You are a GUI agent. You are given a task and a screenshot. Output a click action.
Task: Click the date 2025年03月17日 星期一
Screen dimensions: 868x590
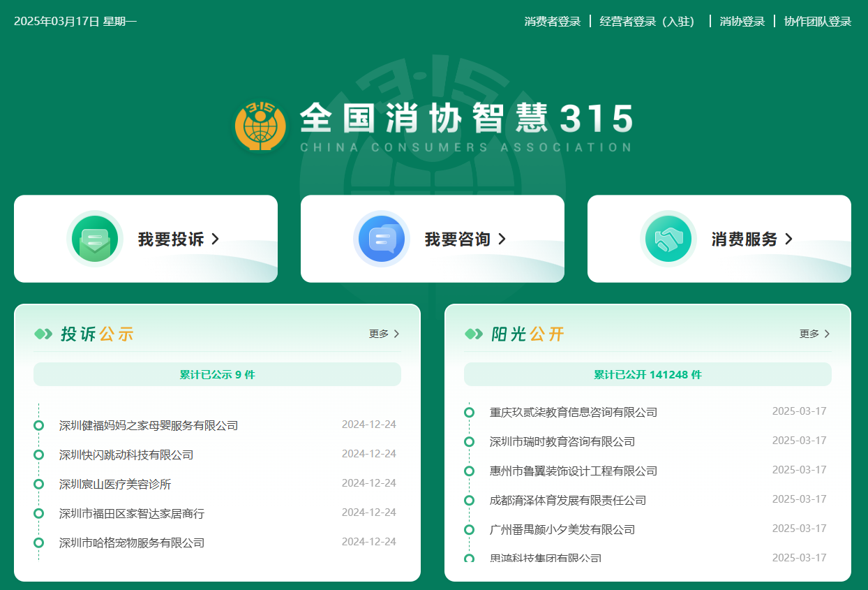[75, 22]
